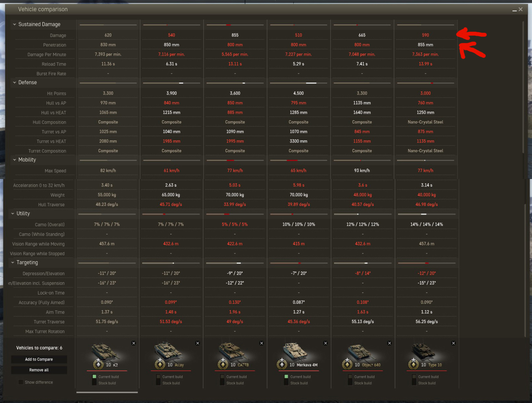Click the Add to Compare button
The width and height of the screenshot is (532, 403).
[39, 360]
